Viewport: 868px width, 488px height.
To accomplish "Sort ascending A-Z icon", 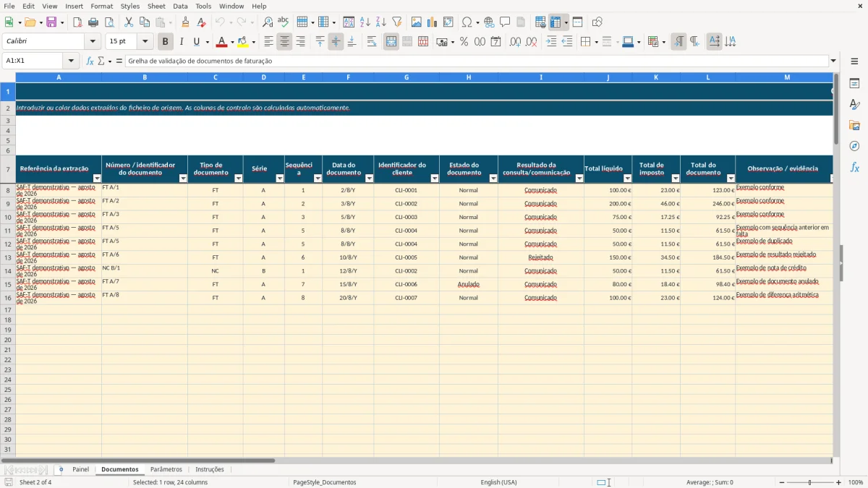I will click(x=365, y=22).
